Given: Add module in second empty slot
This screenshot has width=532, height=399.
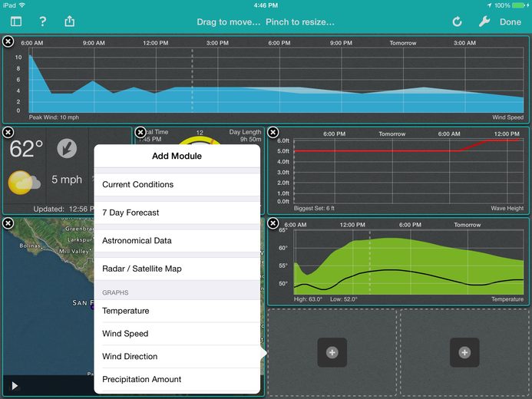Looking at the screenshot, I should (x=464, y=352).
